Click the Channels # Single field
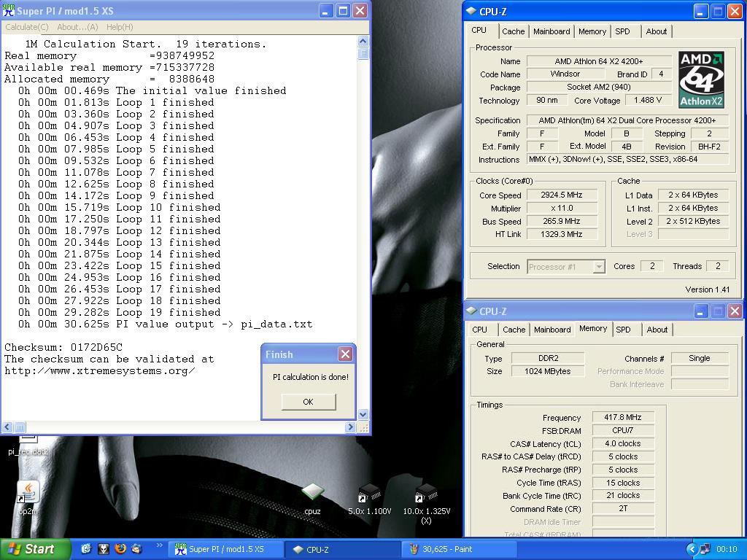The height and width of the screenshot is (560, 747). click(700, 358)
